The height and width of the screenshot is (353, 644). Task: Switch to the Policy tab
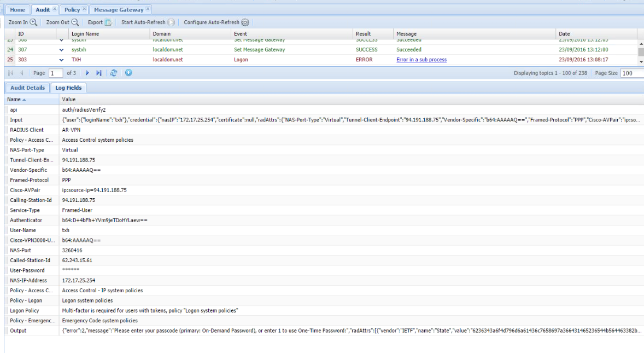click(72, 10)
